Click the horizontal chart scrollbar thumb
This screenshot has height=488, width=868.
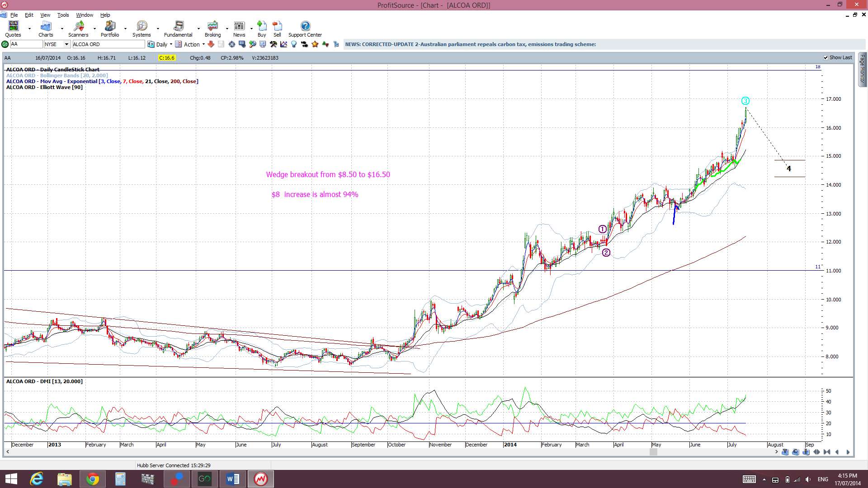(x=653, y=452)
